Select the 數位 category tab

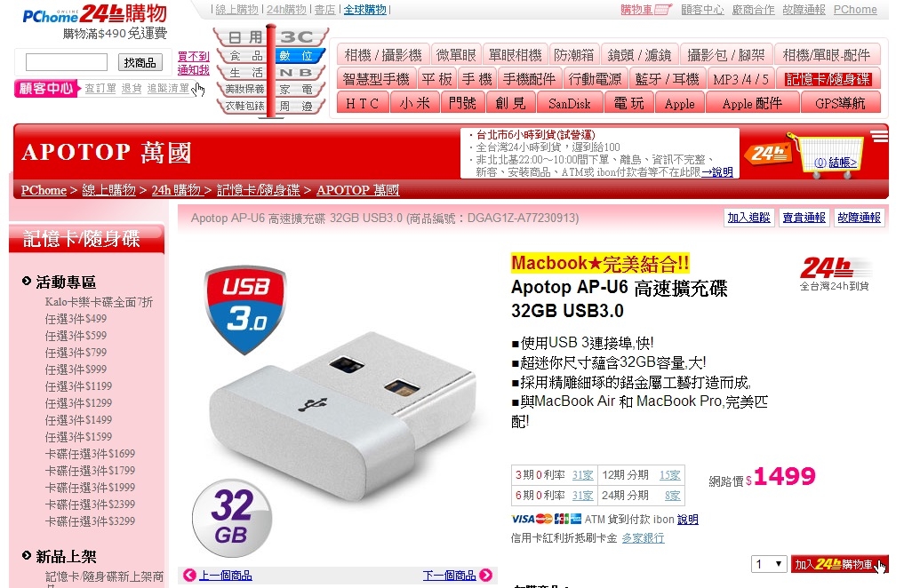click(x=296, y=55)
